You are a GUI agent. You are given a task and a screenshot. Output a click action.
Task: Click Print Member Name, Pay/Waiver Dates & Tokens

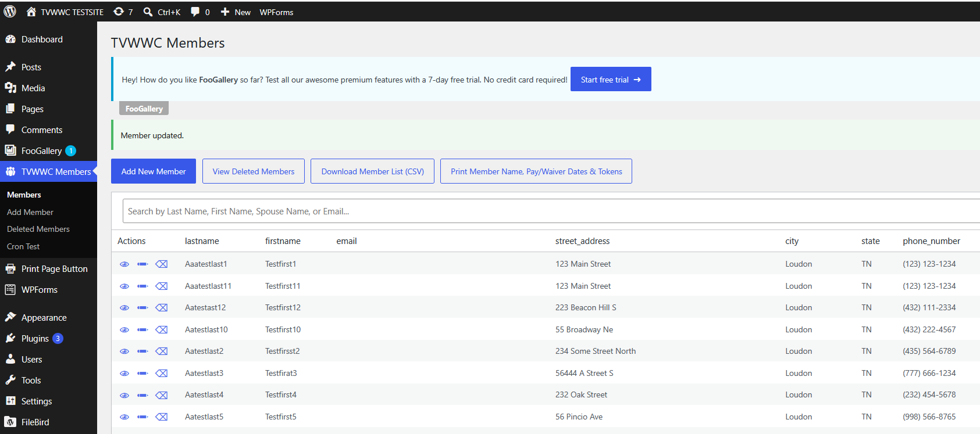(536, 171)
